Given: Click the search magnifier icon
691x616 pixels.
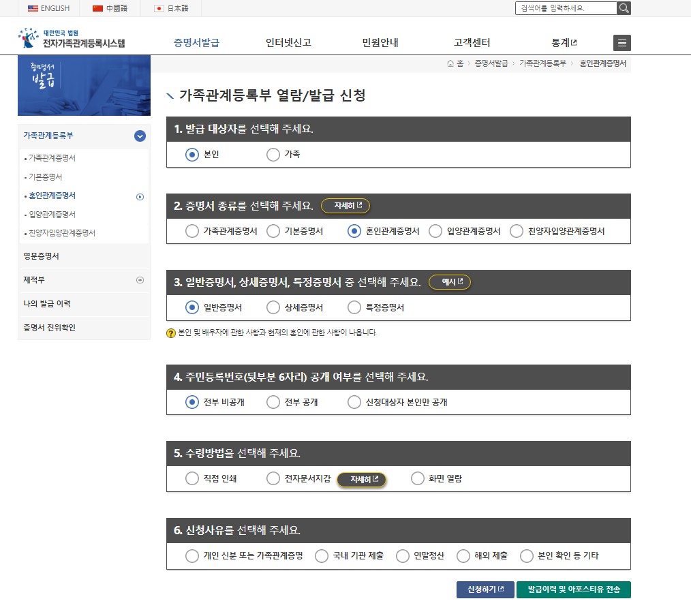Looking at the screenshot, I should [623, 8].
